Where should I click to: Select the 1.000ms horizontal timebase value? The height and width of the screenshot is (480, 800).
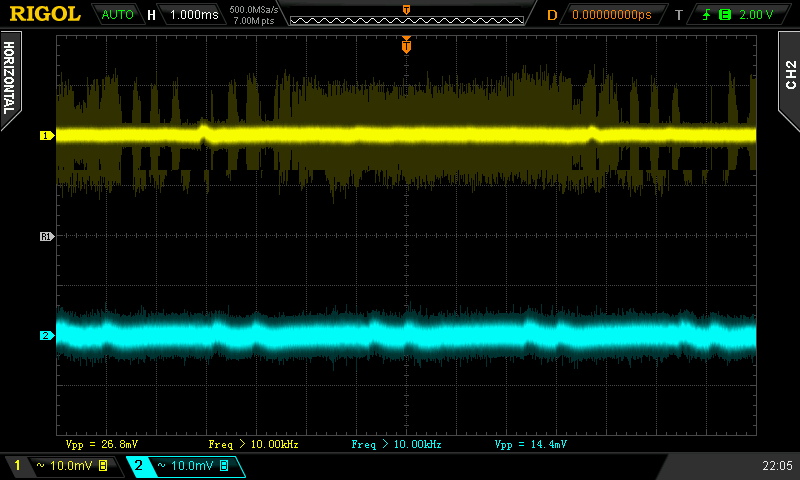click(194, 14)
